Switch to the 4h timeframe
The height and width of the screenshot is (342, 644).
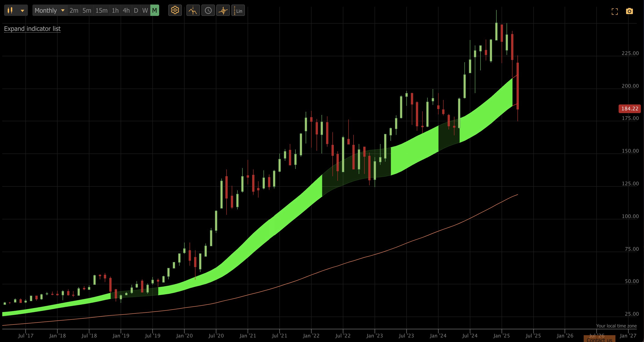tap(126, 10)
